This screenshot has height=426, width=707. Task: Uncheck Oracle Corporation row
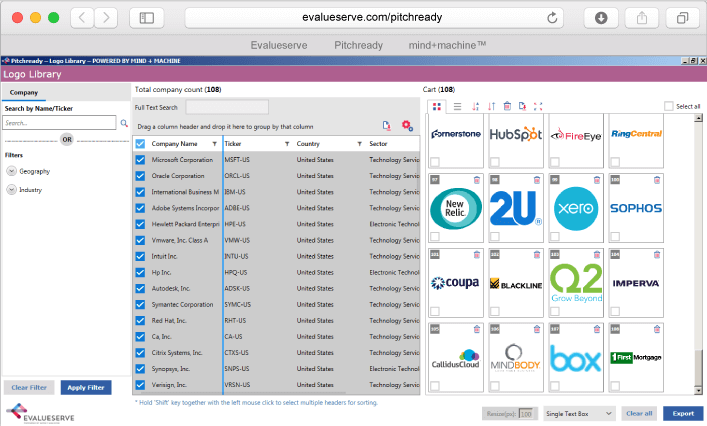(140, 176)
